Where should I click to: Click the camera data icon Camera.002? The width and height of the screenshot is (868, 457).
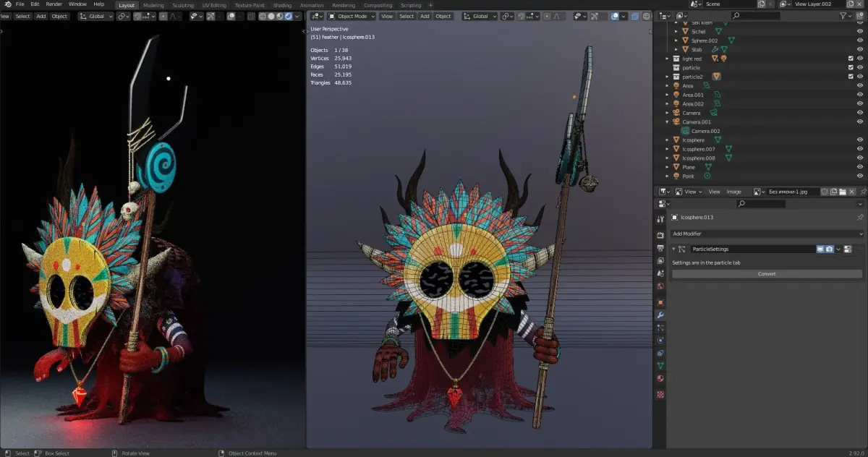[x=685, y=131]
